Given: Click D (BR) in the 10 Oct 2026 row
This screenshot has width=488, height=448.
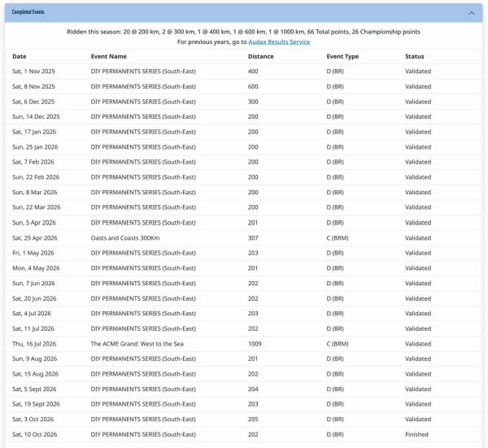Looking at the screenshot, I should coord(335,435).
